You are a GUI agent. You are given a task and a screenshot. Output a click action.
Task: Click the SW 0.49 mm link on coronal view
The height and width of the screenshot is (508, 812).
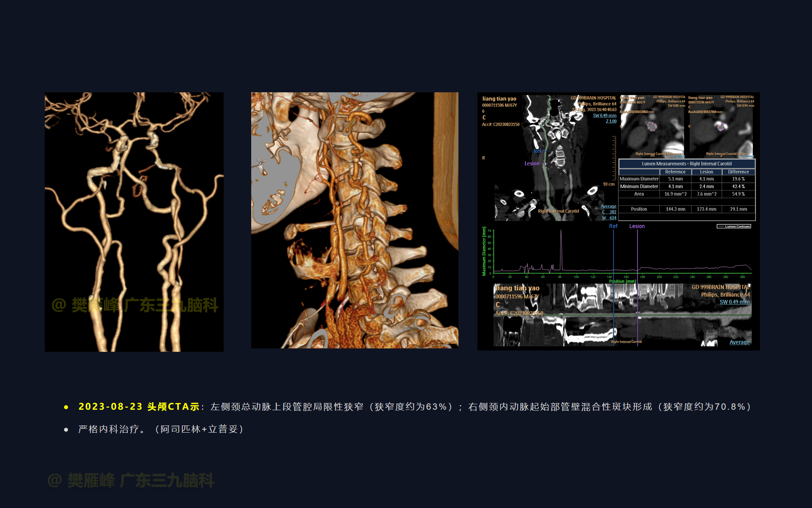604,116
